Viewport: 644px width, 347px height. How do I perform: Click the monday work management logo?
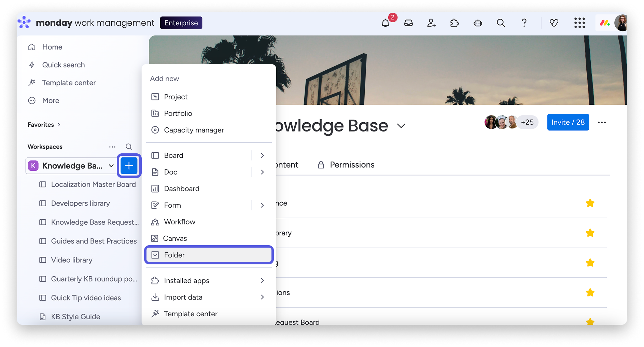click(86, 23)
